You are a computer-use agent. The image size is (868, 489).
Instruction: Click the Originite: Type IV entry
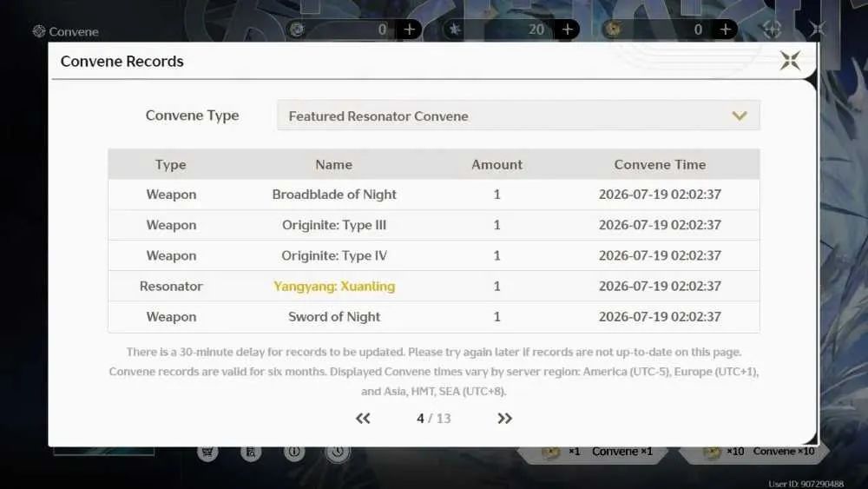click(334, 255)
